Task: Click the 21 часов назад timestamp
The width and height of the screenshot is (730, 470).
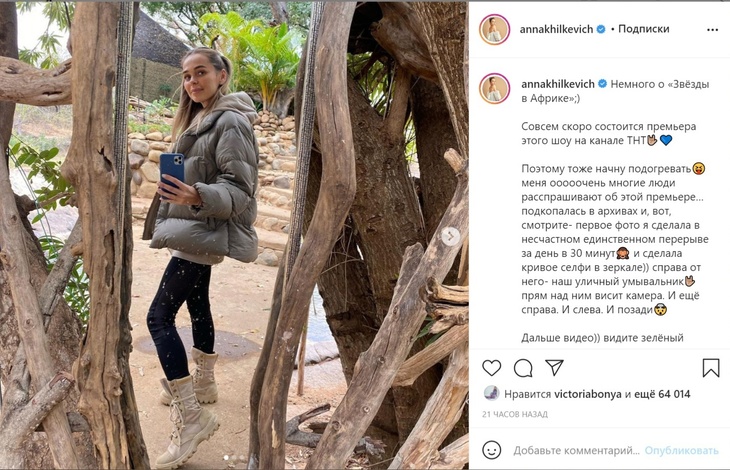Action: (515, 414)
